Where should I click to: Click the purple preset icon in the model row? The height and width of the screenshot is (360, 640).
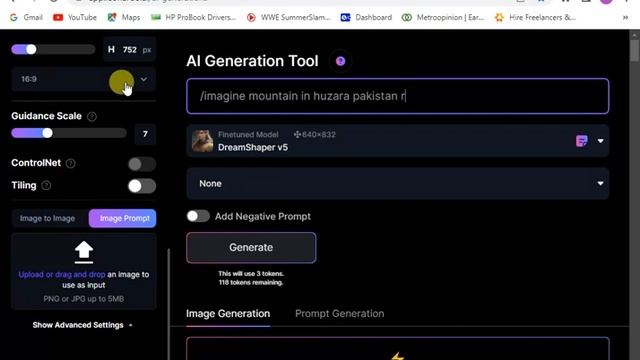(582, 141)
